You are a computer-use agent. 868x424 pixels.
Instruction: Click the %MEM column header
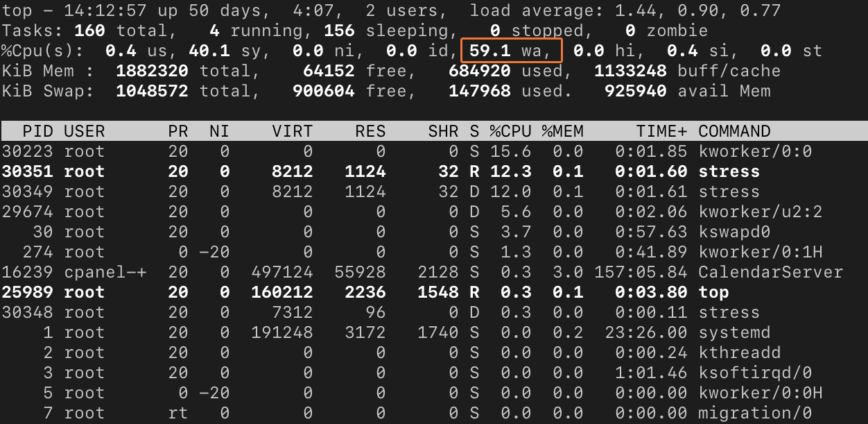coord(562,131)
